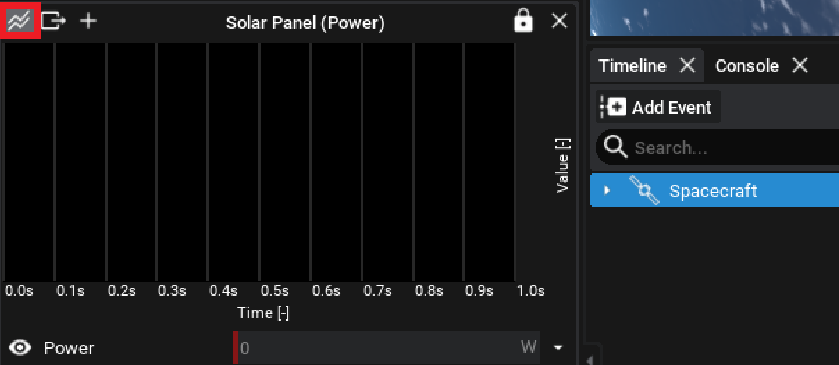839x365 pixels.
Task: Close the Solar Panel (Power) panel
Action: point(559,21)
